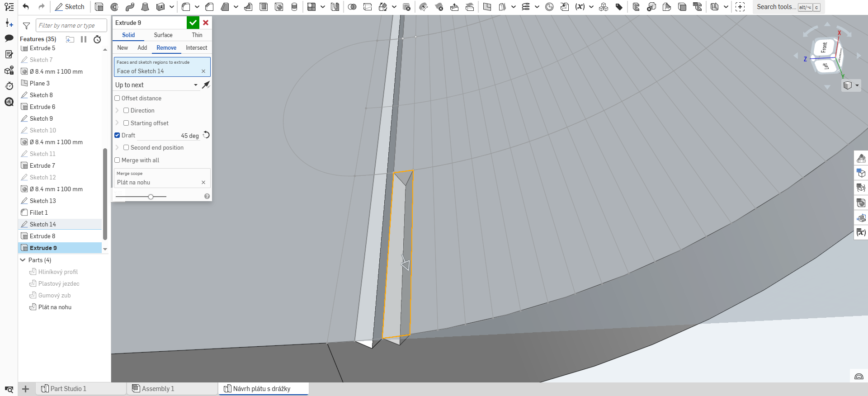Open the Variable (x) tool
868x396 pixels.
tap(580, 7)
